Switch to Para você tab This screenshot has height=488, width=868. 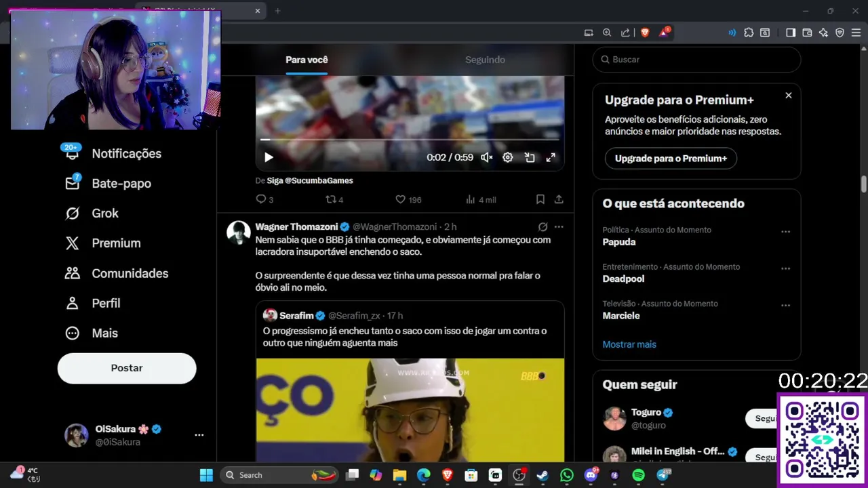[x=307, y=60]
